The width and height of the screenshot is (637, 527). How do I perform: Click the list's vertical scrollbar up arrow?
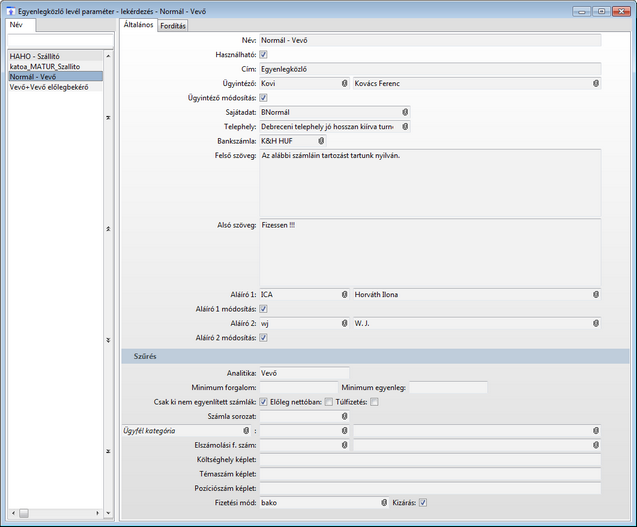[108, 56]
